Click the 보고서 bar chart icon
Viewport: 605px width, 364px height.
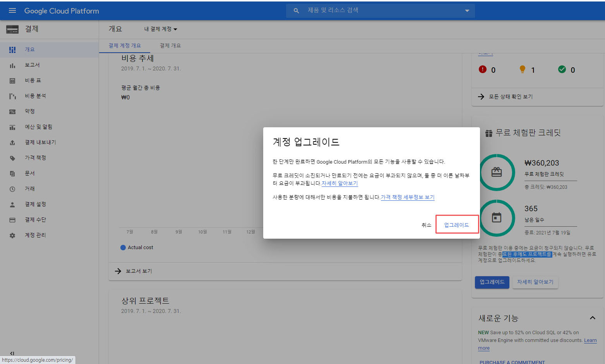pos(12,65)
